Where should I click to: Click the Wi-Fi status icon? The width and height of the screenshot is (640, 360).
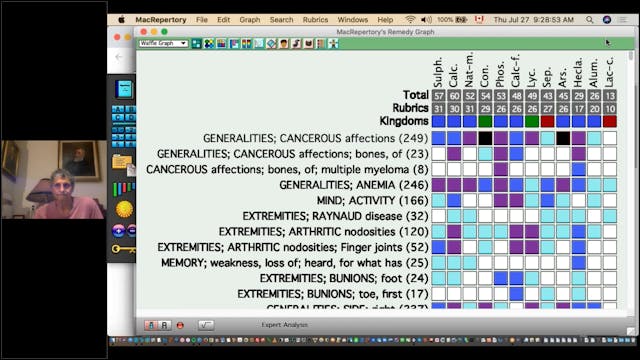pos(410,20)
